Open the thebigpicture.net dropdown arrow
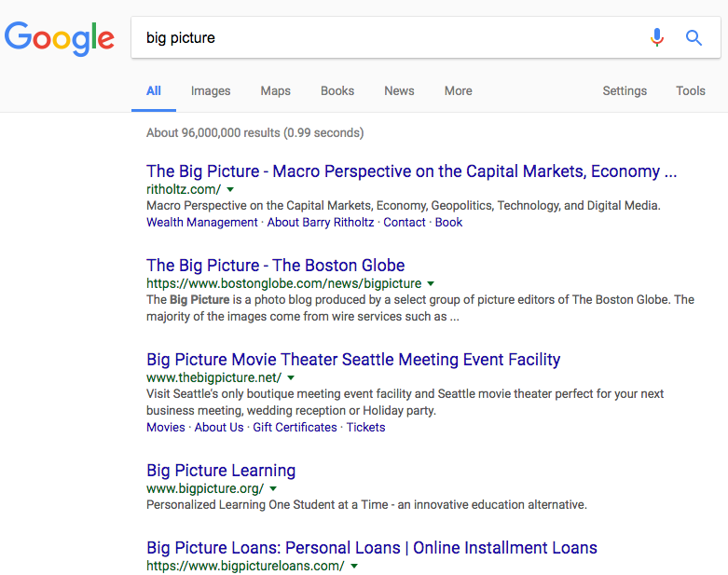 pos(291,377)
